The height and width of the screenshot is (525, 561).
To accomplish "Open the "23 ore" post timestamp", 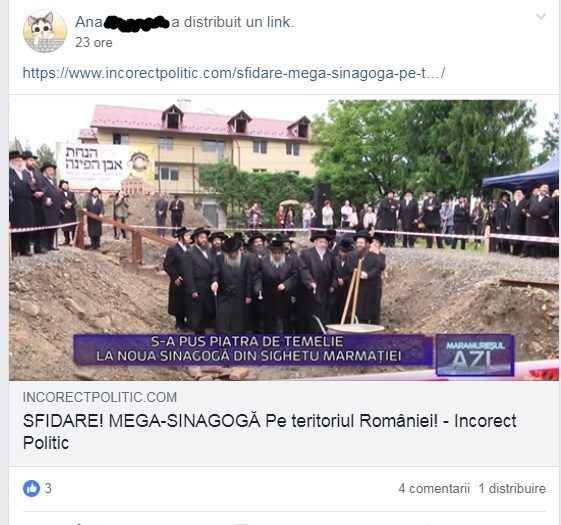I will coord(94,43).
